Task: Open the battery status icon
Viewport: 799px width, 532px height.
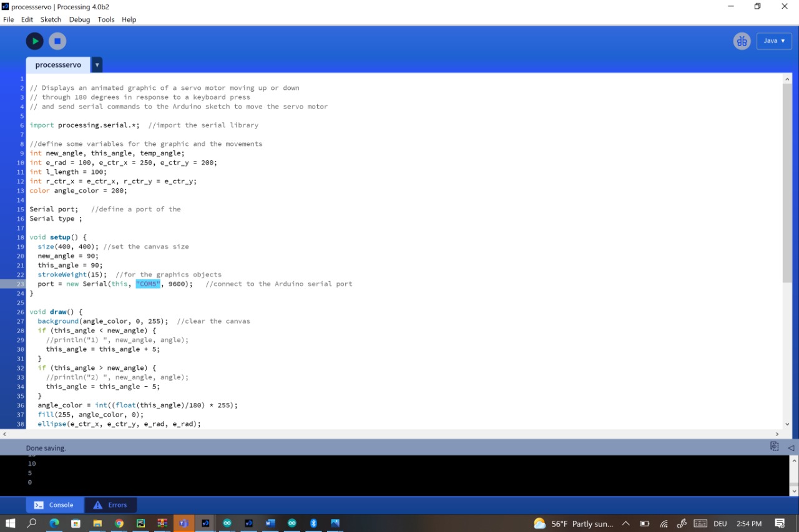Action: [645, 524]
